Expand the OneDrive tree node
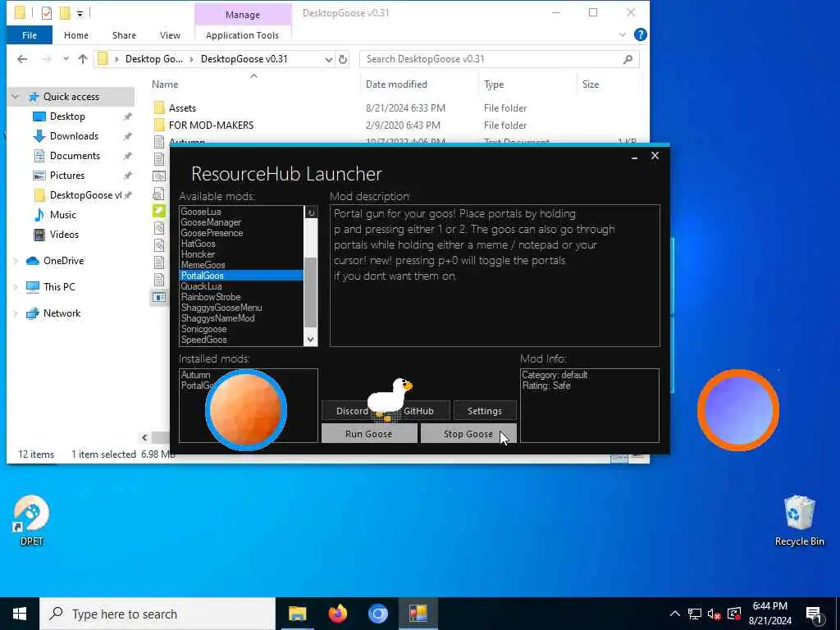Image resolution: width=840 pixels, height=630 pixels. 16,261
